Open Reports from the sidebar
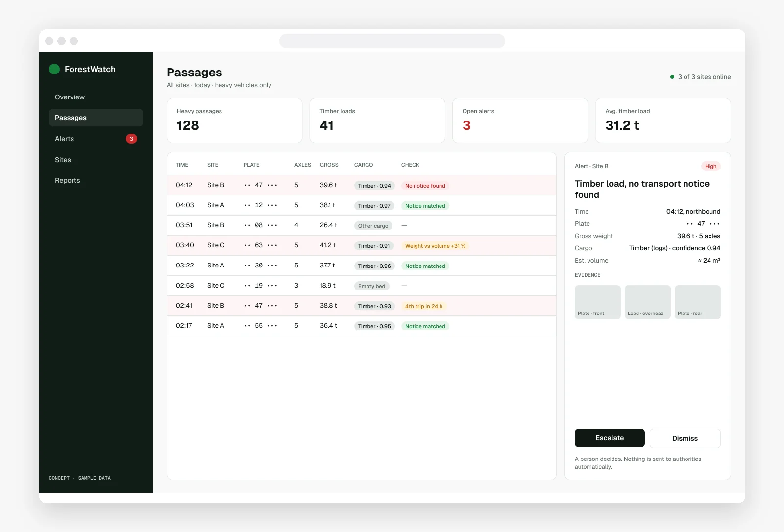The image size is (784, 532). [x=96, y=180]
